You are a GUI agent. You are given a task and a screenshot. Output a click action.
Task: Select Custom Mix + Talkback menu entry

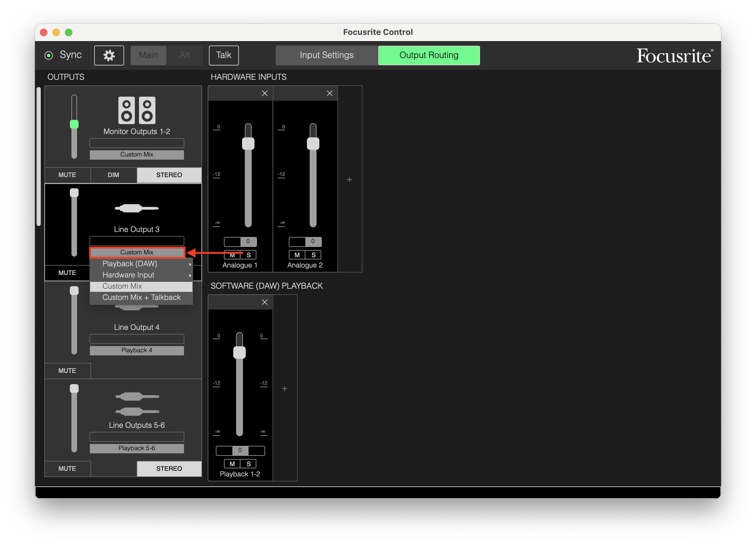(x=141, y=297)
